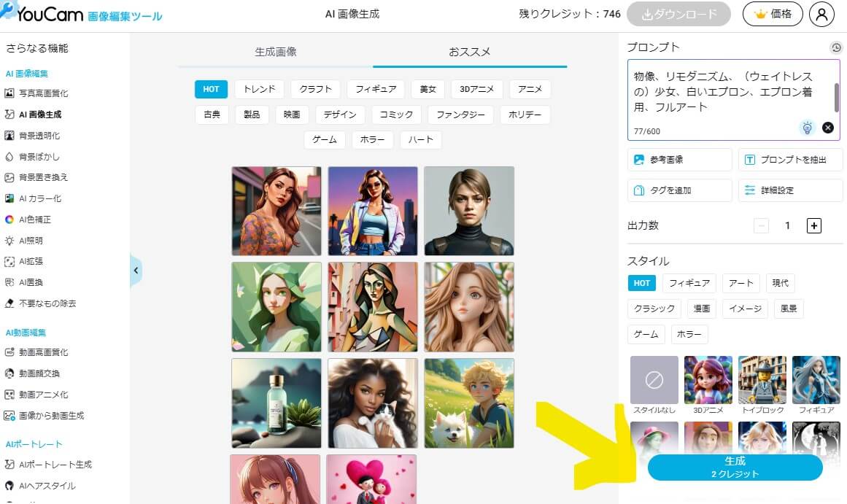This screenshot has width=847, height=504.
Task: Select the トレンド category chip
Action: click(x=259, y=89)
